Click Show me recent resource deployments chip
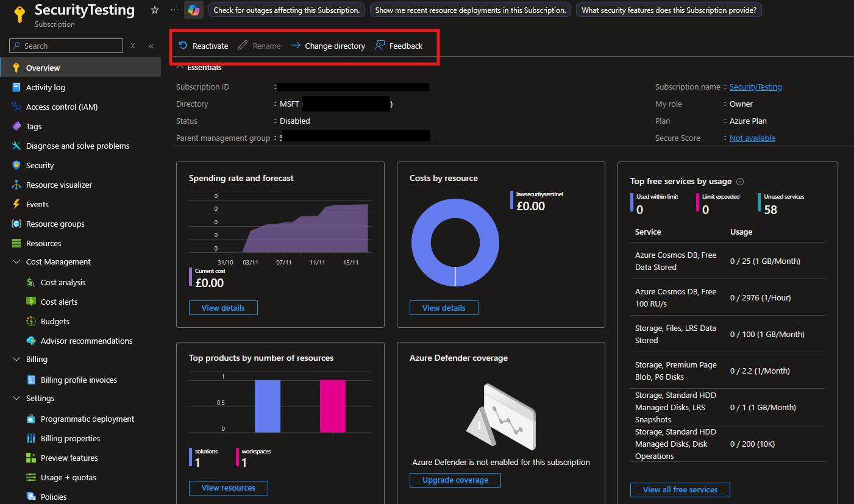This screenshot has height=504, width=854. pyautogui.click(x=471, y=10)
